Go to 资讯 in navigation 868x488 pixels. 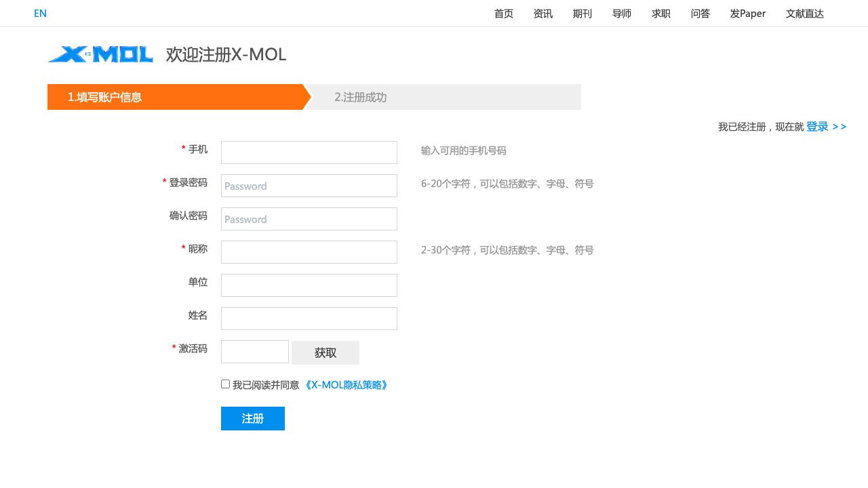pos(543,14)
